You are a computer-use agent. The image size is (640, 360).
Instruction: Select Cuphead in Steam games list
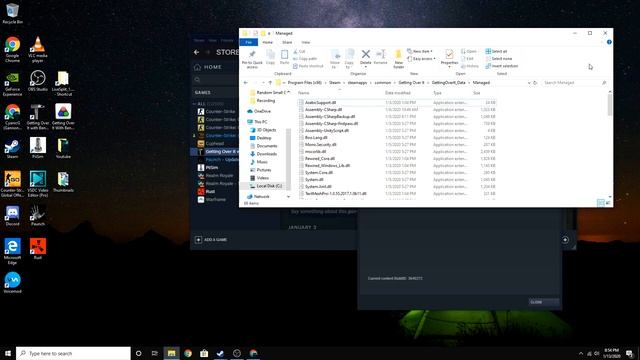215,143
